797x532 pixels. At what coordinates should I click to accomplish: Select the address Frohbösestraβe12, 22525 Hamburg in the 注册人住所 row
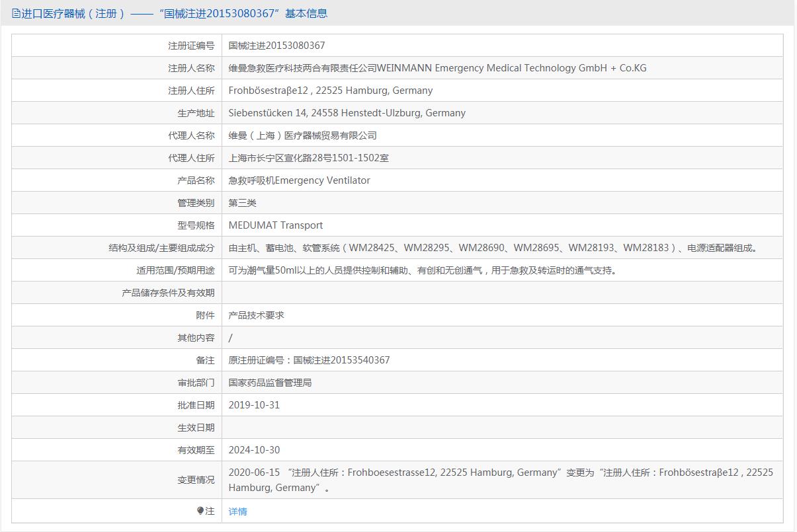pos(331,91)
